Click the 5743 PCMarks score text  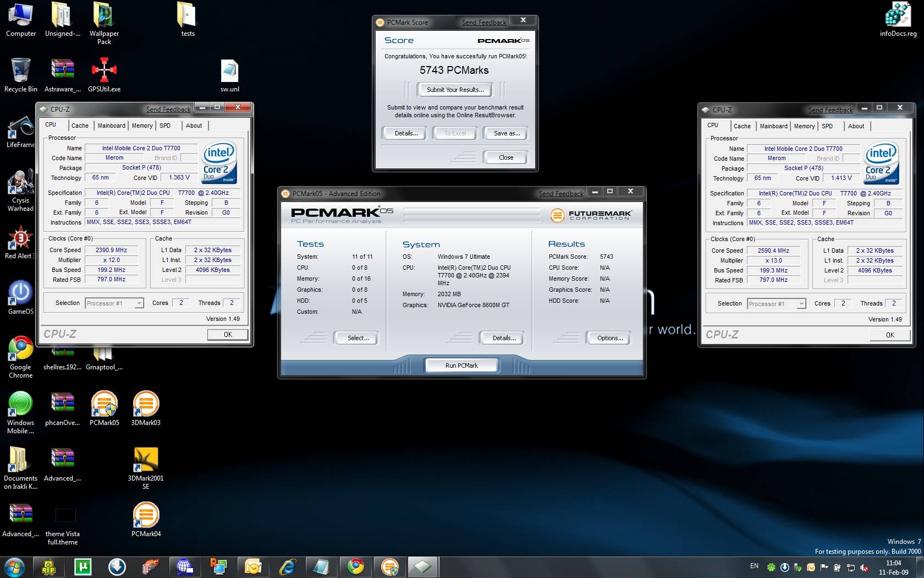coord(454,70)
